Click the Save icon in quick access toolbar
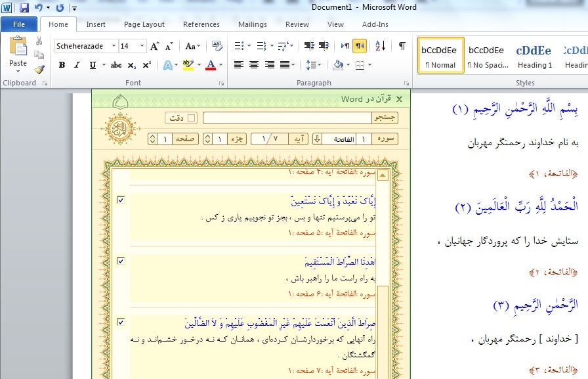 click(24, 7)
